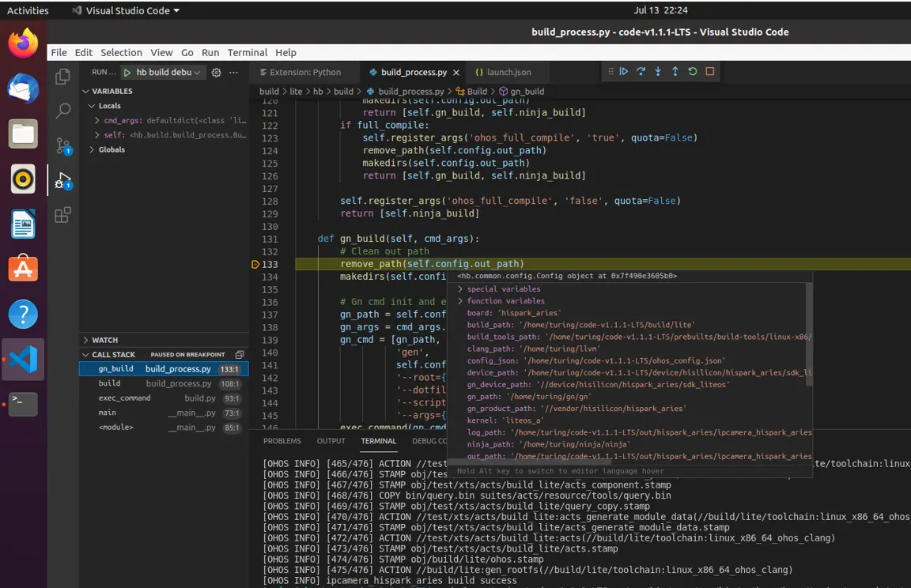Stop the debug session
Viewport: 911px width, 588px height.
[x=709, y=71]
